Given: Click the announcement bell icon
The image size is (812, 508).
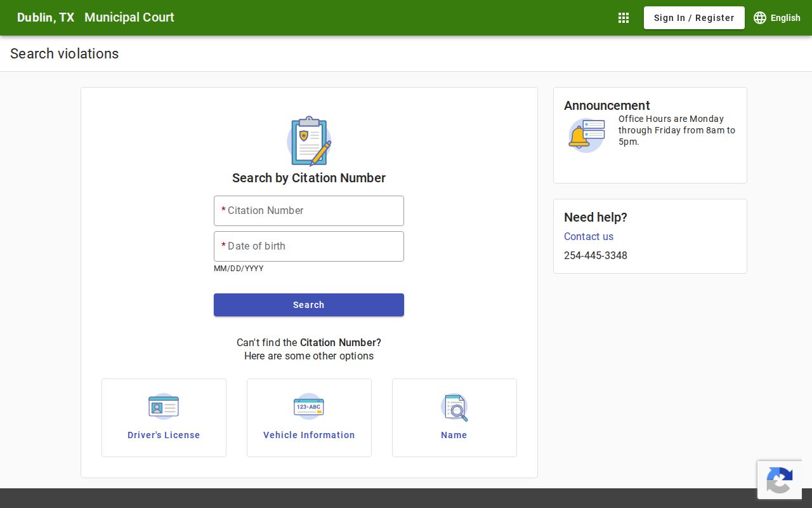Looking at the screenshot, I should pyautogui.click(x=586, y=135).
